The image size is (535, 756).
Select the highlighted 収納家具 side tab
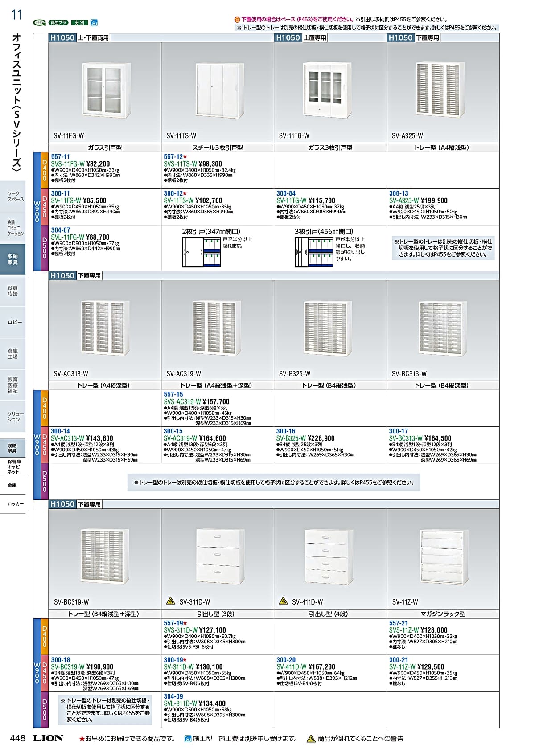point(13,259)
